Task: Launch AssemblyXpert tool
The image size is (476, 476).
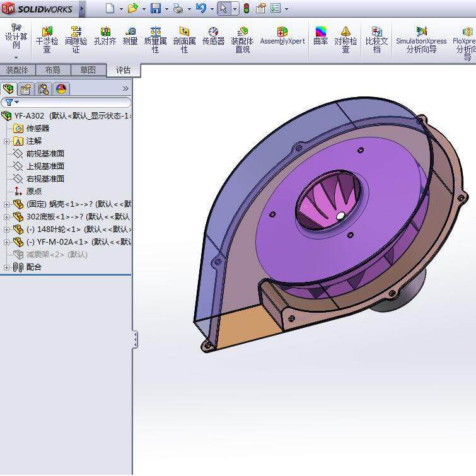Action: (x=282, y=37)
